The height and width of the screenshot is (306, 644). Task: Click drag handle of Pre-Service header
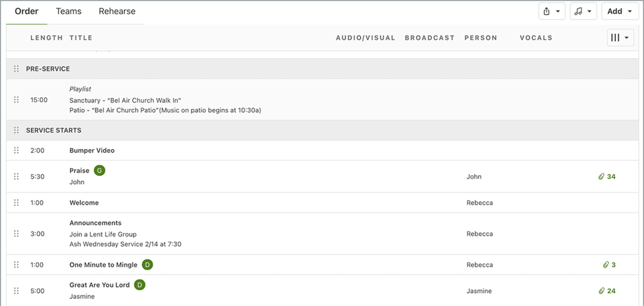16,69
